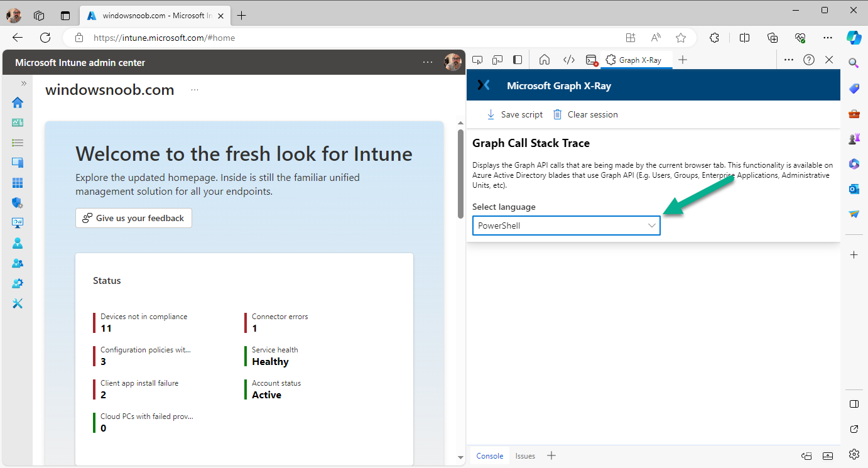This screenshot has width=868, height=468.
Task: Expand the Intune sidebar chevrons
Action: pos(24,83)
